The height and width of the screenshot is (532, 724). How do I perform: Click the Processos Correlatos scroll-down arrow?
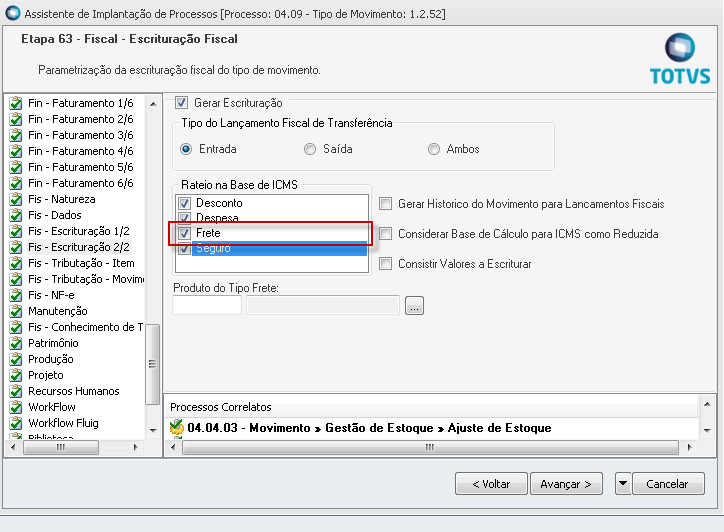coord(707,430)
